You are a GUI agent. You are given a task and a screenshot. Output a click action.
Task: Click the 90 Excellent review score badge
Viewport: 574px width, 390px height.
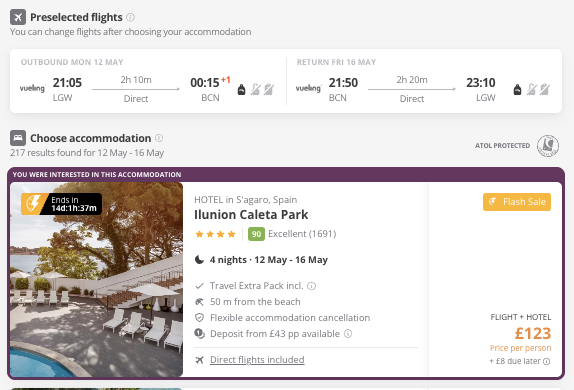[x=256, y=234]
